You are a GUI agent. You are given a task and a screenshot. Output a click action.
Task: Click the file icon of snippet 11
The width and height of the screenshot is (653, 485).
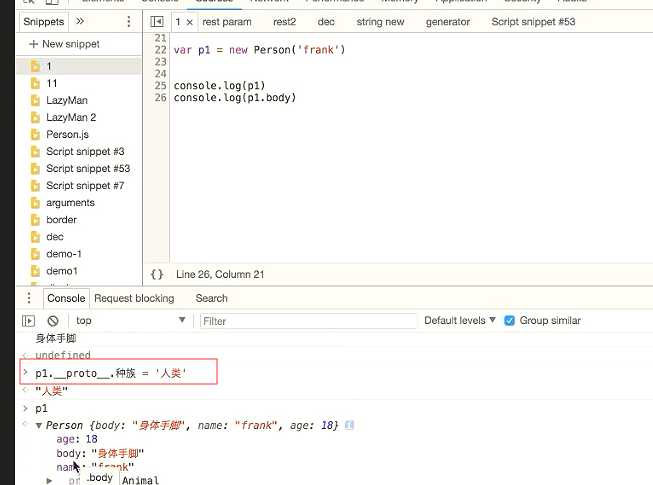(x=35, y=83)
